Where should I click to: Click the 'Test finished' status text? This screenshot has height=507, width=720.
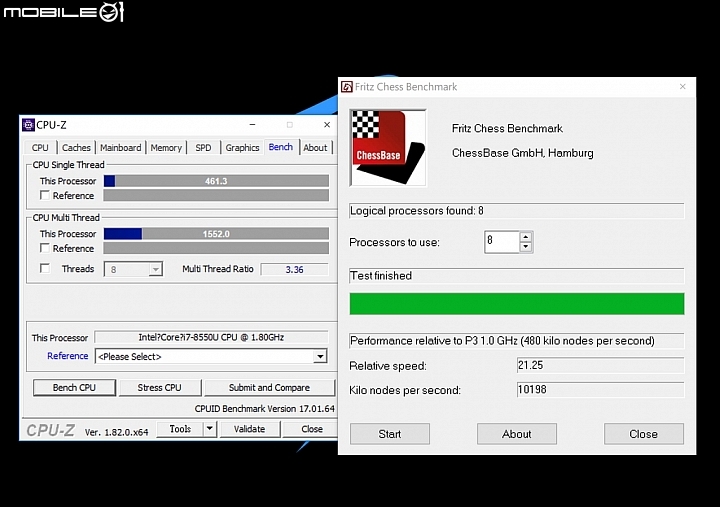[381, 276]
